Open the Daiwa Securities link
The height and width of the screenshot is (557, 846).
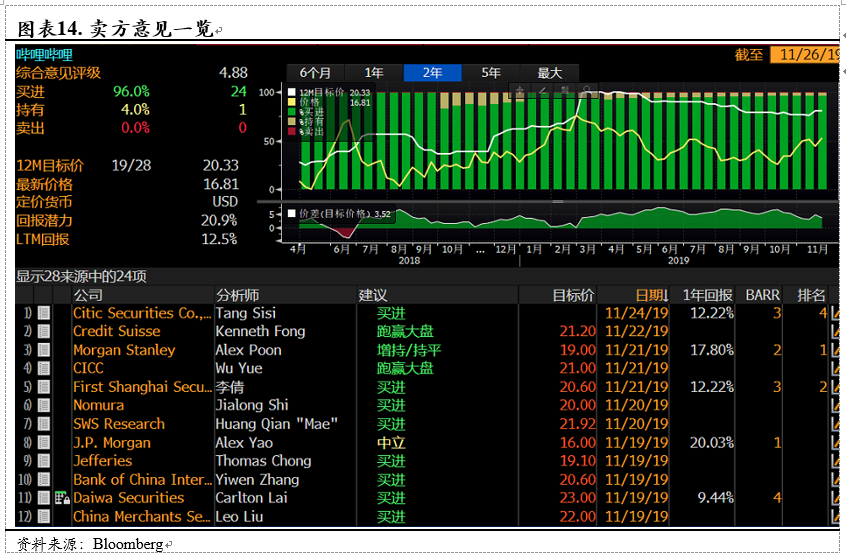(x=128, y=498)
